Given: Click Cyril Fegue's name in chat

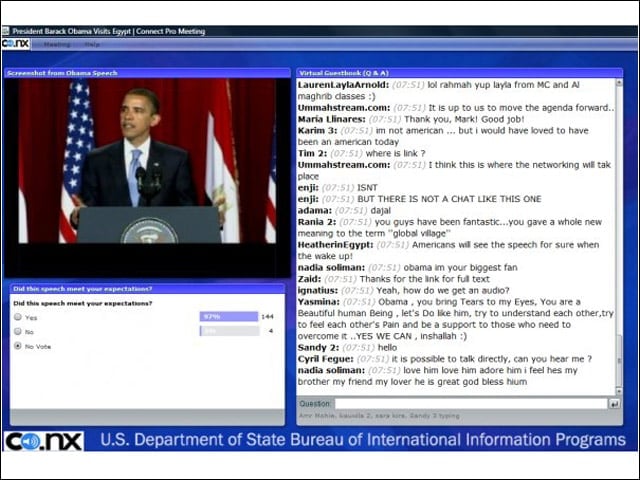Looking at the screenshot, I should [x=325, y=359].
